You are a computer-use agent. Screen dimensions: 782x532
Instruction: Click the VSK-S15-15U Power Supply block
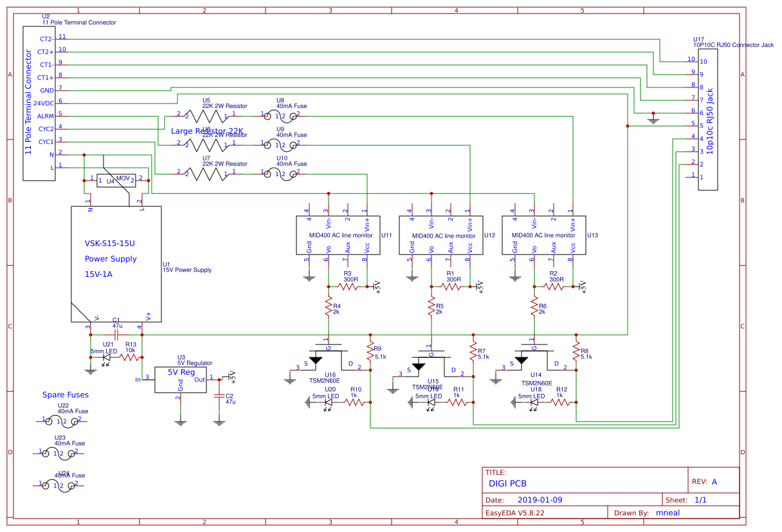coord(116,263)
